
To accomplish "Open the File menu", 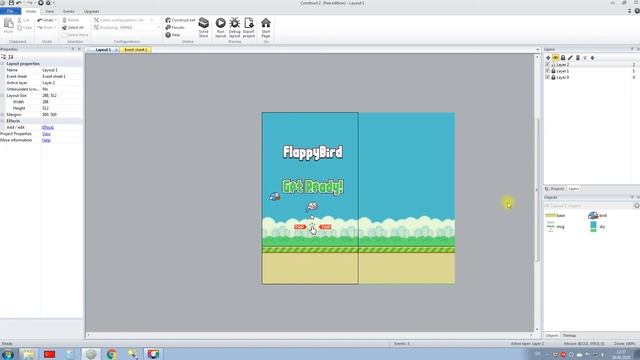I will click(10, 11).
